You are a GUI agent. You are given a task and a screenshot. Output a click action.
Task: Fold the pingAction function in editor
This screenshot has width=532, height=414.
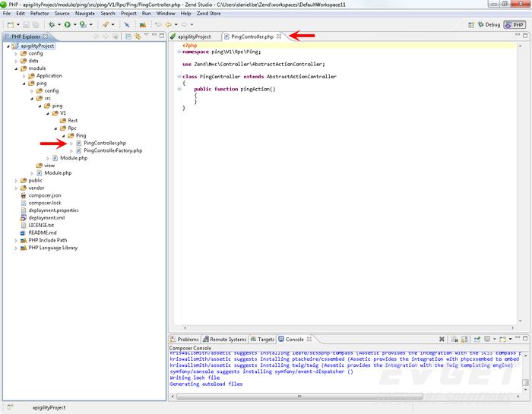click(179, 89)
